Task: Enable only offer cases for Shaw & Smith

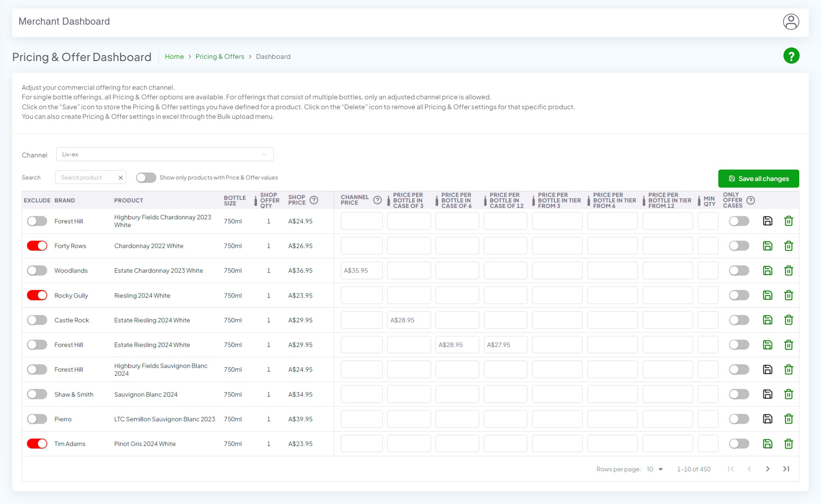Action: click(739, 394)
